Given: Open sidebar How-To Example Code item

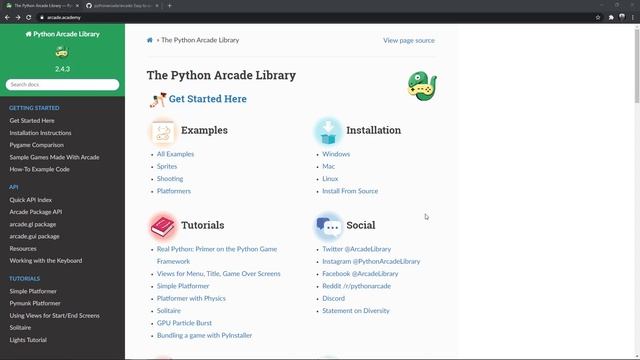Looking at the screenshot, I should point(40,169).
